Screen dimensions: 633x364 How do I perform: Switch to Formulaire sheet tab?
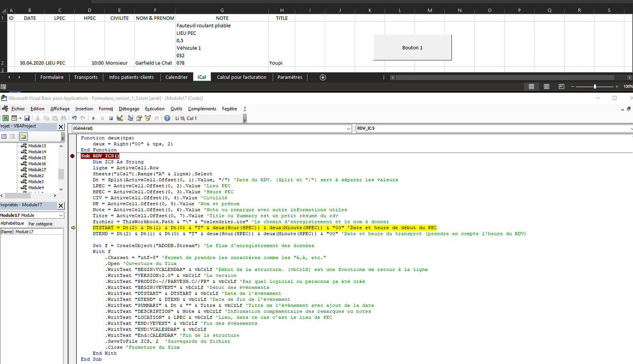pos(52,77)
